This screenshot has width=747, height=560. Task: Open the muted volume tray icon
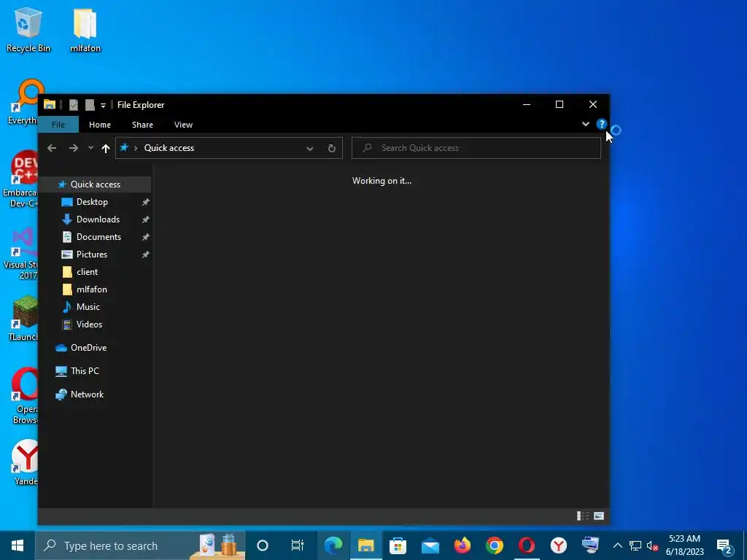pos(652,545)
